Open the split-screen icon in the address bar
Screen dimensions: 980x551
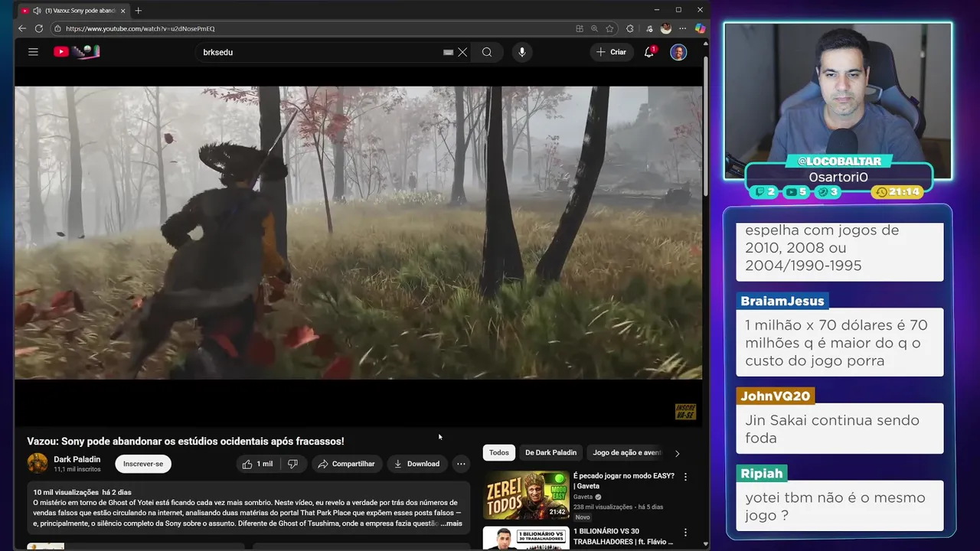[580, 28]
